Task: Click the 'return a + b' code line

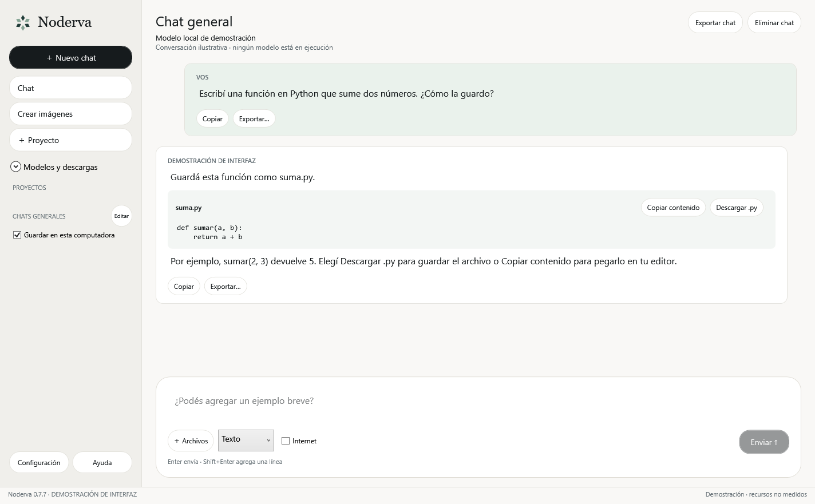Action: tap(217, 237)
